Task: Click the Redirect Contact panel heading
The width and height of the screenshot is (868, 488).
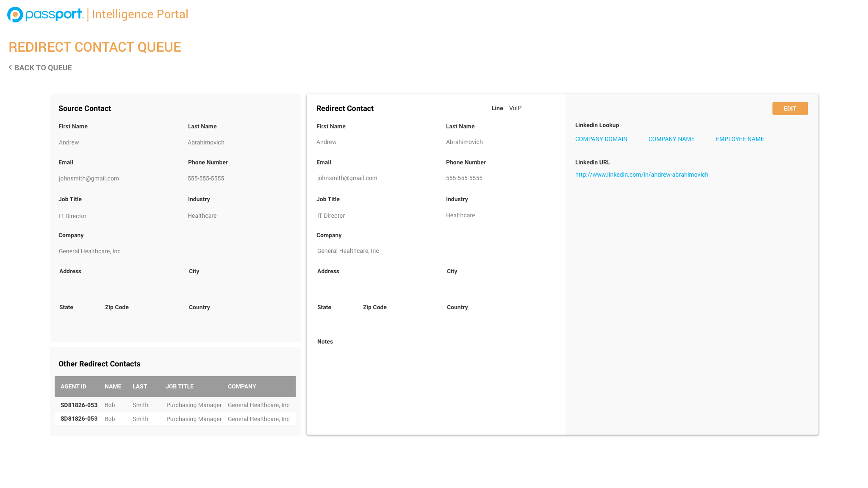Action: coord(345,108)
